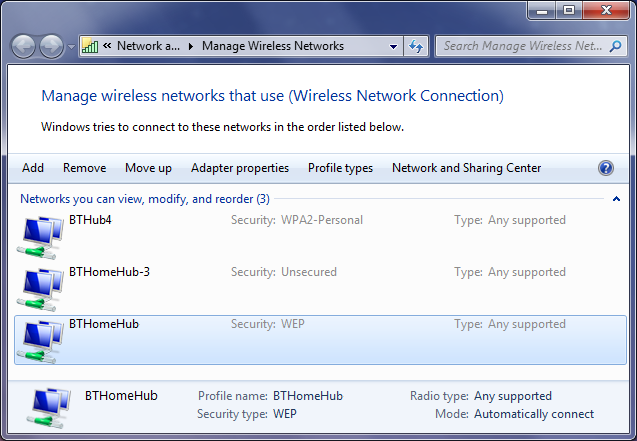Click 'Any supported' type in BTHomeHub row

[526, 324]
